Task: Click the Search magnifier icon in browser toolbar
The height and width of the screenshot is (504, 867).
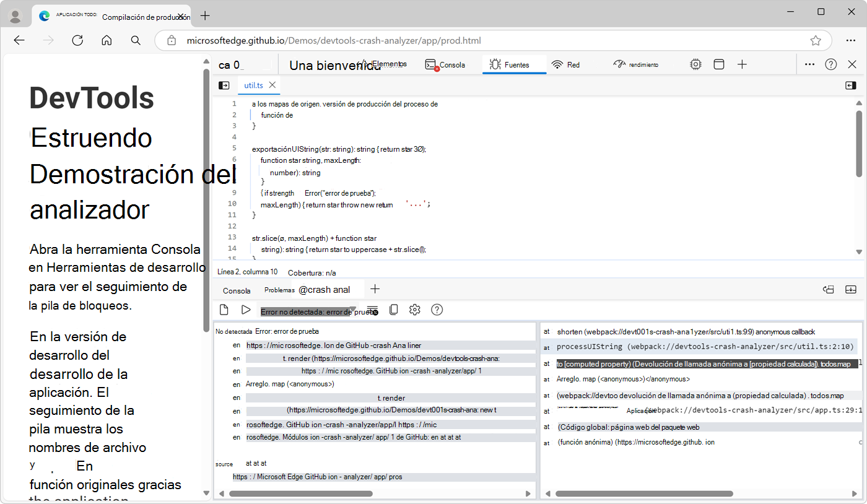Action: (x=136, y=40)
